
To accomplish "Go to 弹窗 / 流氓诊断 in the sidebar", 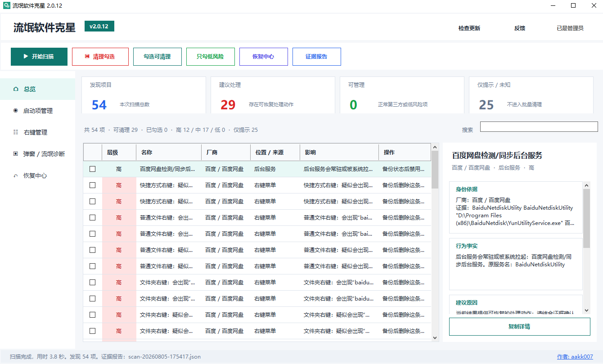I will (38, 154).
